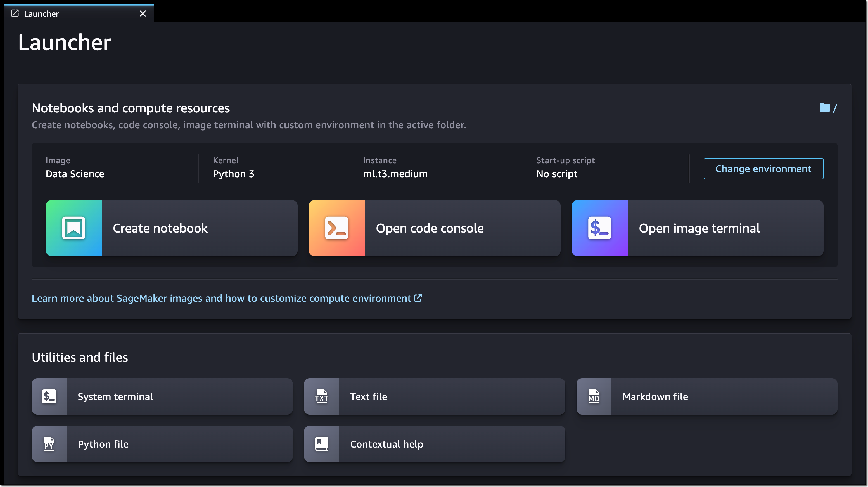Close the Launcher tab

pyautogui.click(x=143, y=14)
